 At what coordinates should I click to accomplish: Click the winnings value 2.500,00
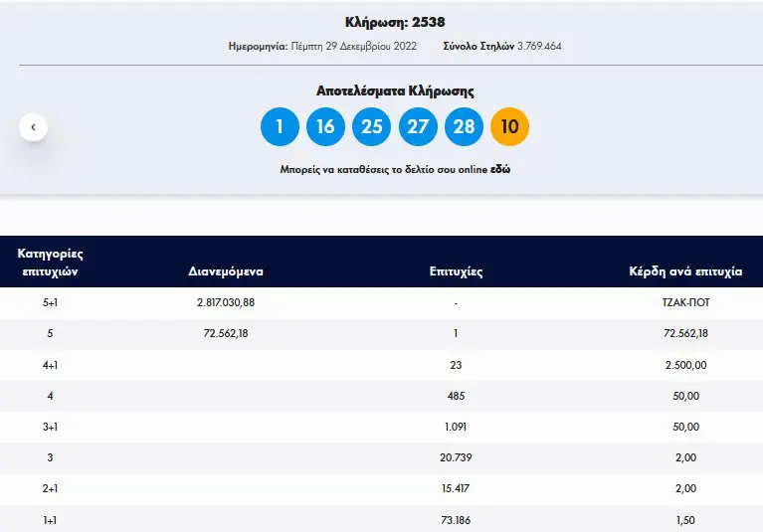[685, 365]
